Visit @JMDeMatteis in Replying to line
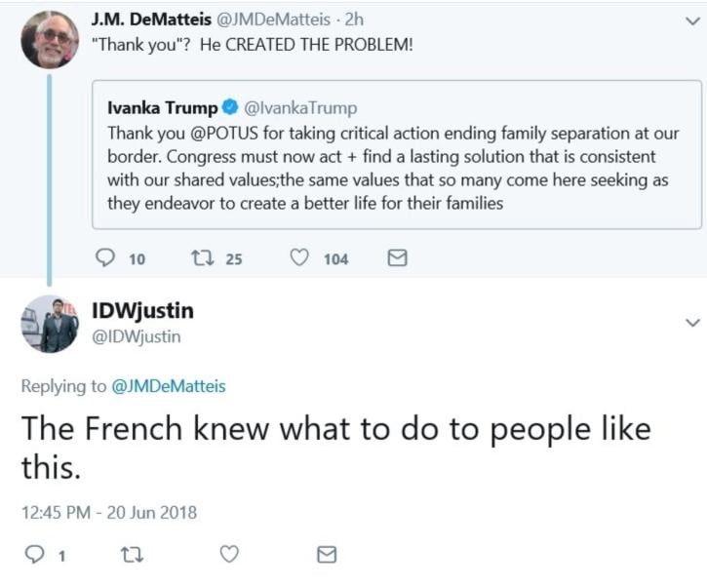707x588 pixels. coord(169,386)
